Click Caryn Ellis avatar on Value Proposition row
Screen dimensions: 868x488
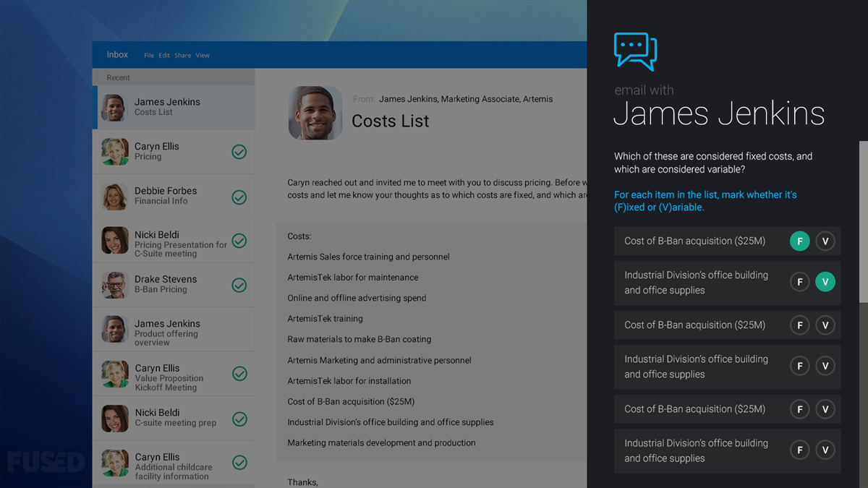pyautogui.click(x=114, y=374)
